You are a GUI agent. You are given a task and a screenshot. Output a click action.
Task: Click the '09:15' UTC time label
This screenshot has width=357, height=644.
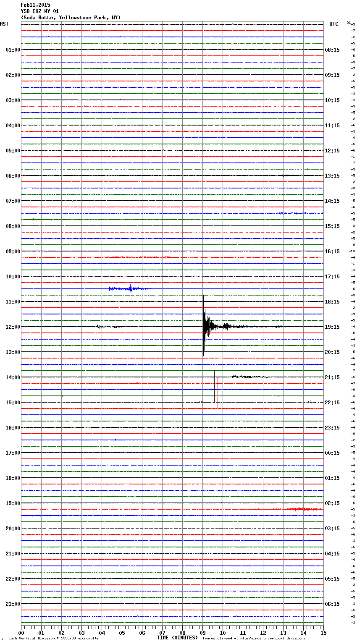pos(332,75)
